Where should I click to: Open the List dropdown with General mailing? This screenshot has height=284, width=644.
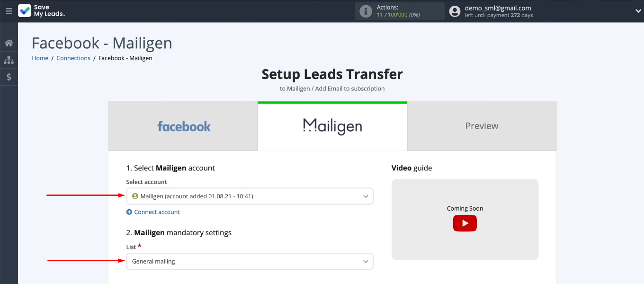click(x=250, y=261)
